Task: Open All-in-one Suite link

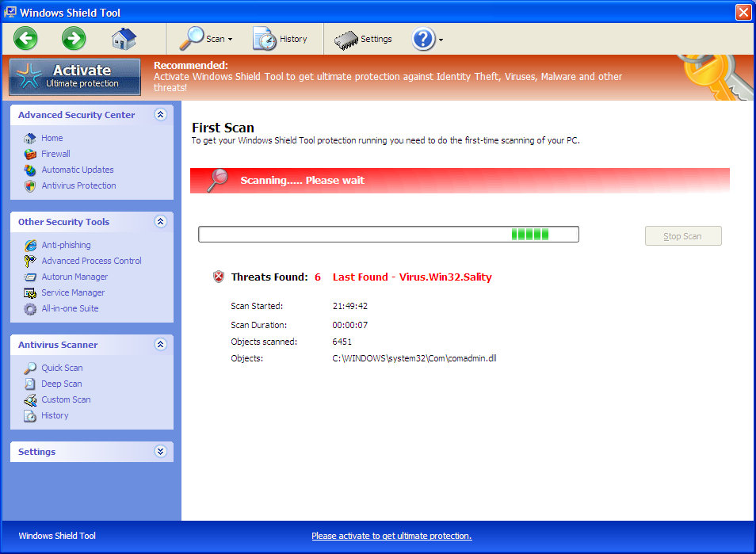Action: point(70,308)
